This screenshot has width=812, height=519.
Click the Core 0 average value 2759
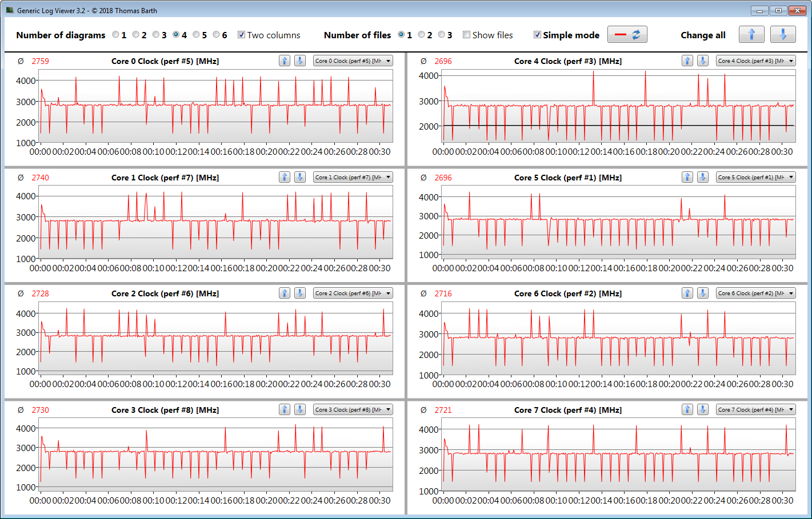[x=41, y=61]
